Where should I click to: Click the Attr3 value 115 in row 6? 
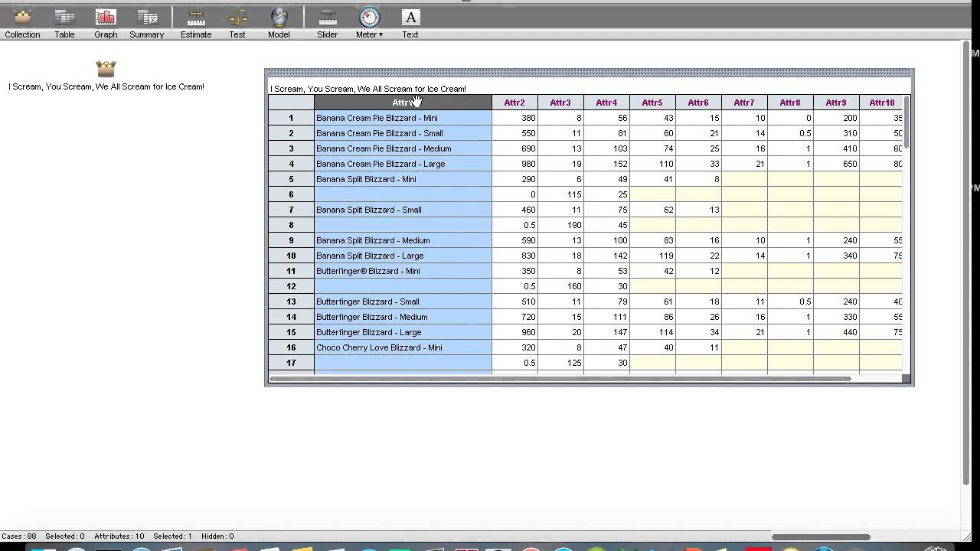tap(560, 194)
